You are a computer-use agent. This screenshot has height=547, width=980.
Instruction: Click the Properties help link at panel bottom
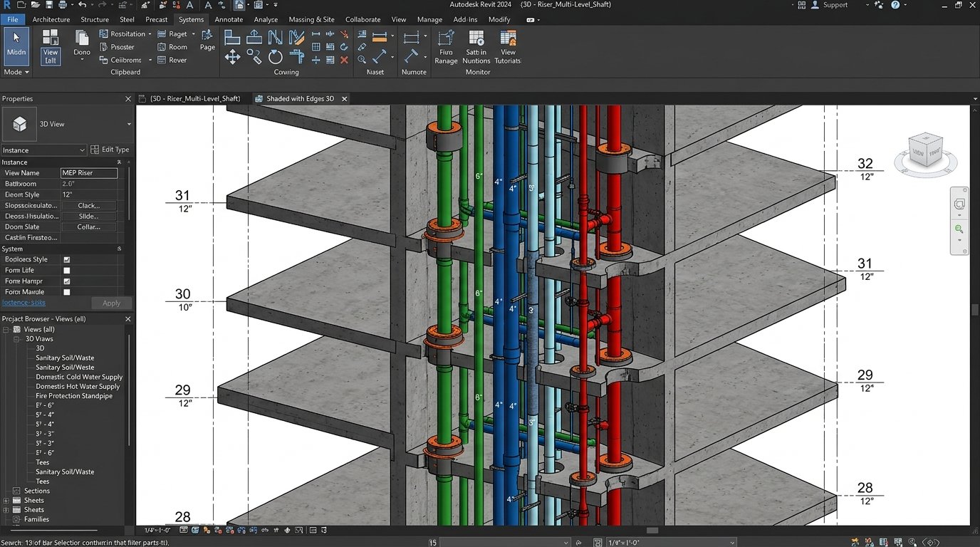point(24,303)
